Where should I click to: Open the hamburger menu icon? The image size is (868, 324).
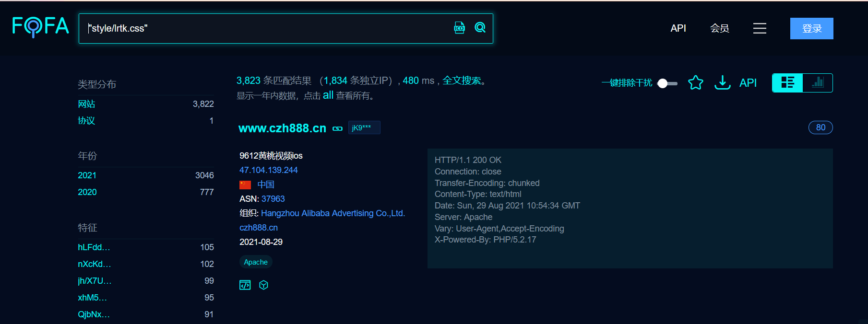[760, 28]
